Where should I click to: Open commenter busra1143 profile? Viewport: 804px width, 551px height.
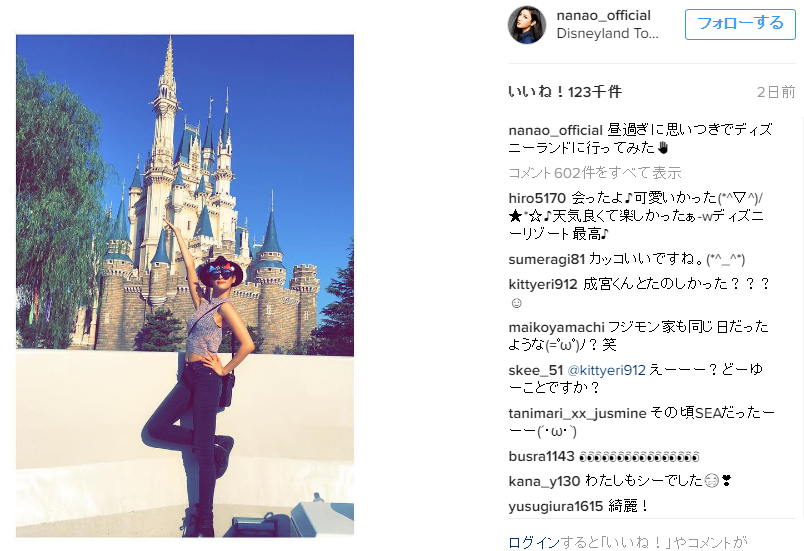(x=541, y=456)
